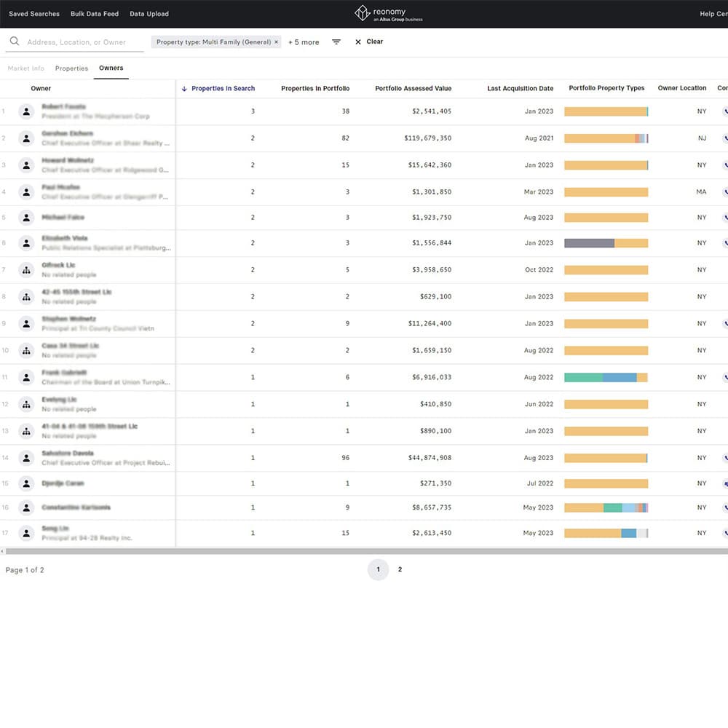This screenshot has height=728, width=728.
Task: Click organization icon in row 13
Action: (x=26, y=431)
